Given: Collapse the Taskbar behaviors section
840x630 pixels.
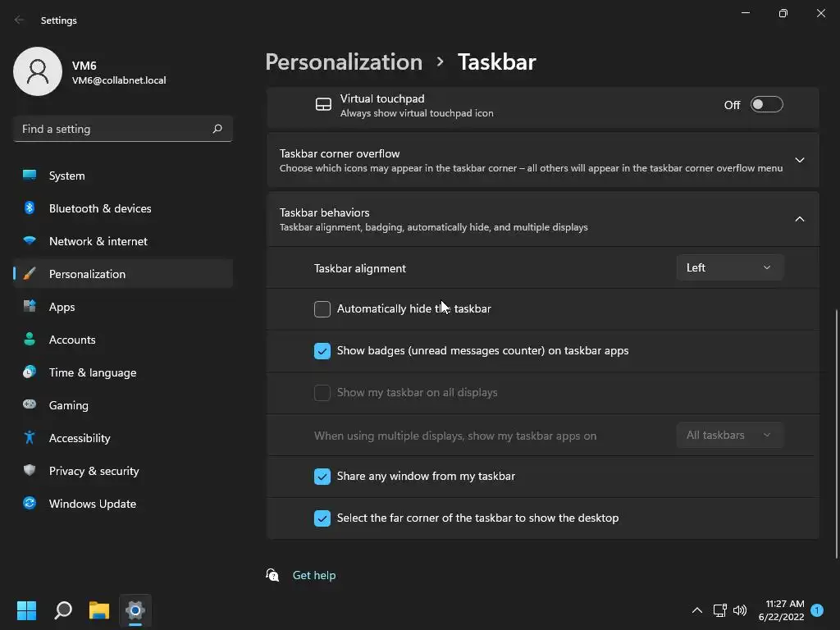Looking at the screenshot, I should pyautogui.click(x=799, y=219).
